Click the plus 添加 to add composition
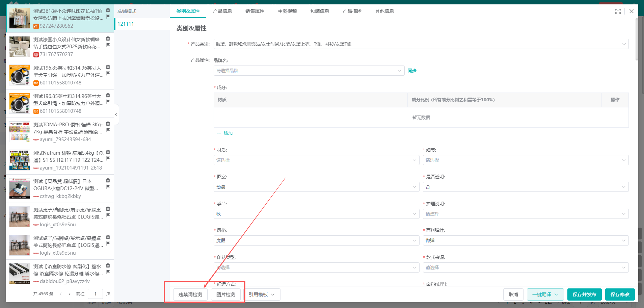The width and height of the screenshot is (644, 308). coord(225,133)
